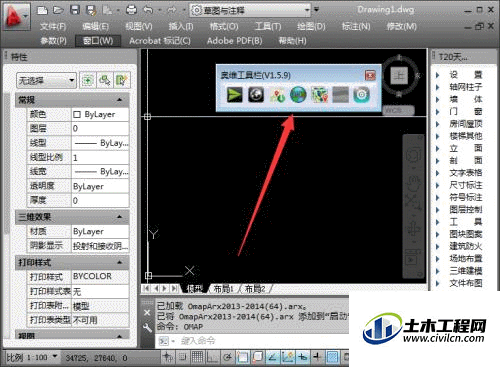Open the 绘图(D) menu
Image resolution: width=500 pixels, height=367 pixels.
point(311,26)
